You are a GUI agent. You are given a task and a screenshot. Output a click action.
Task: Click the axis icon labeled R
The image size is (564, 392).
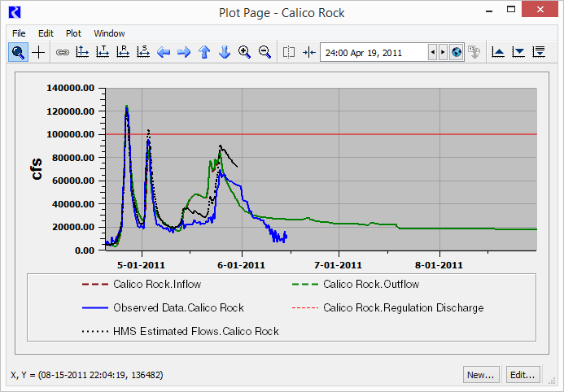point(123,53)
